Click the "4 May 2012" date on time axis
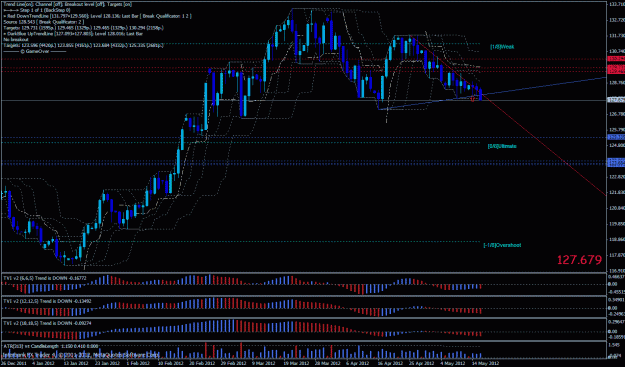The image size is (625, 367). 453,363
